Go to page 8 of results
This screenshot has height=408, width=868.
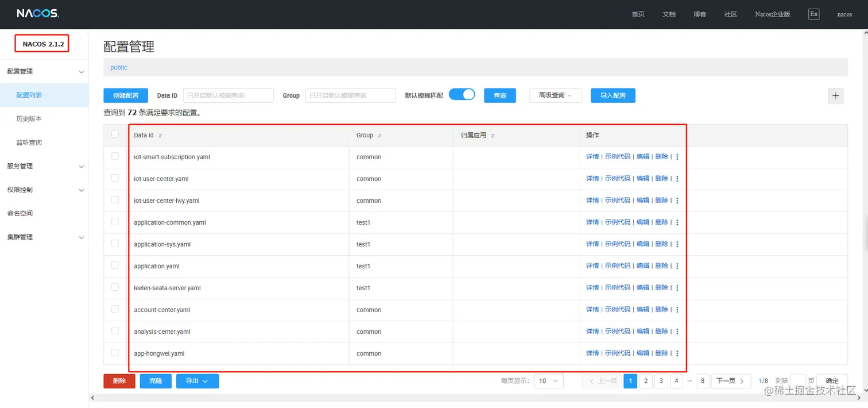702,381
